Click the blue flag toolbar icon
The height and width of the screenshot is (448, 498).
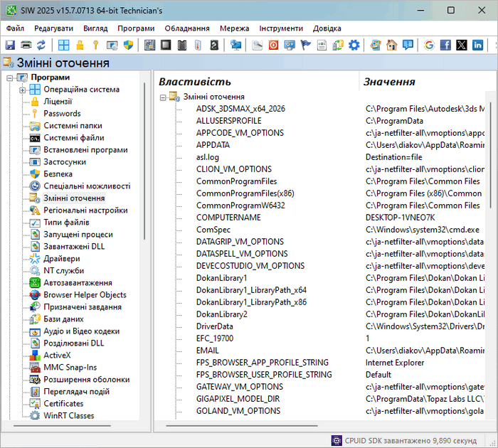click(x=305, y=45)
